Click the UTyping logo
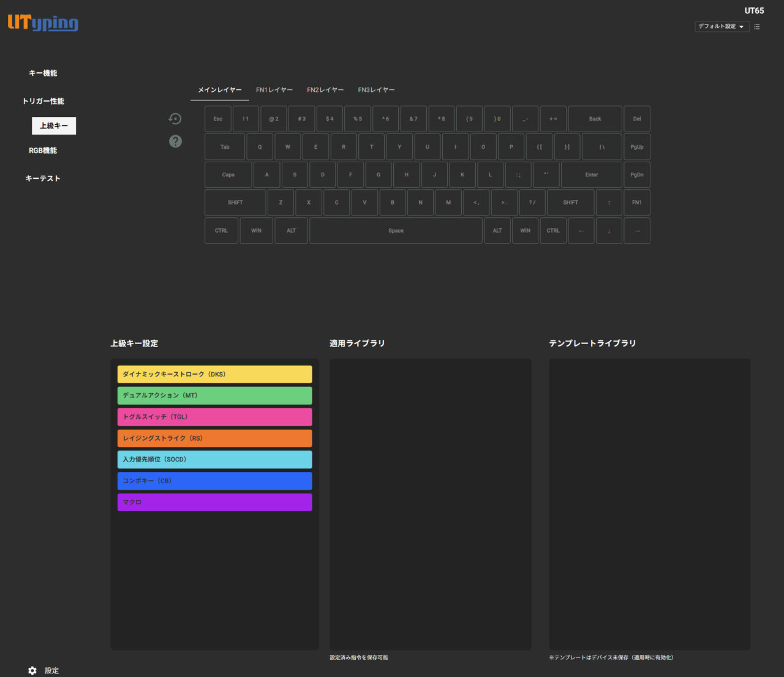This screenshot has width=784, height=677. pos(43,23)
